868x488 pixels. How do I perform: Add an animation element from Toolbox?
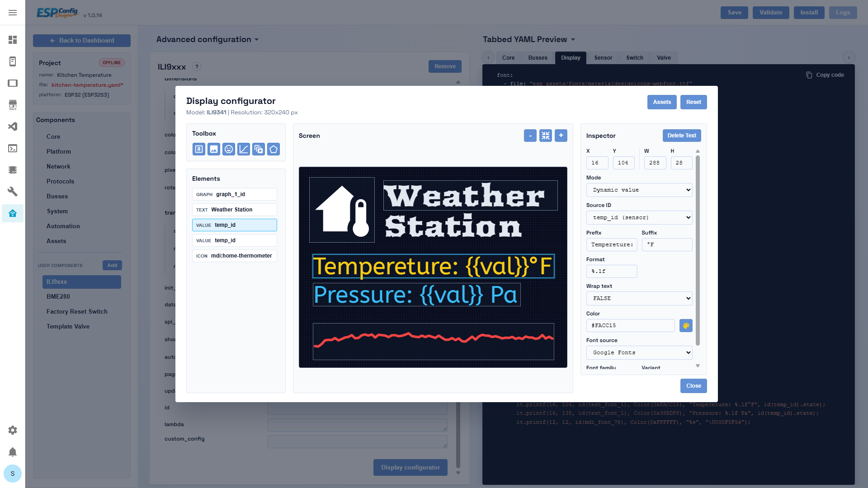(x=259, y=149)
